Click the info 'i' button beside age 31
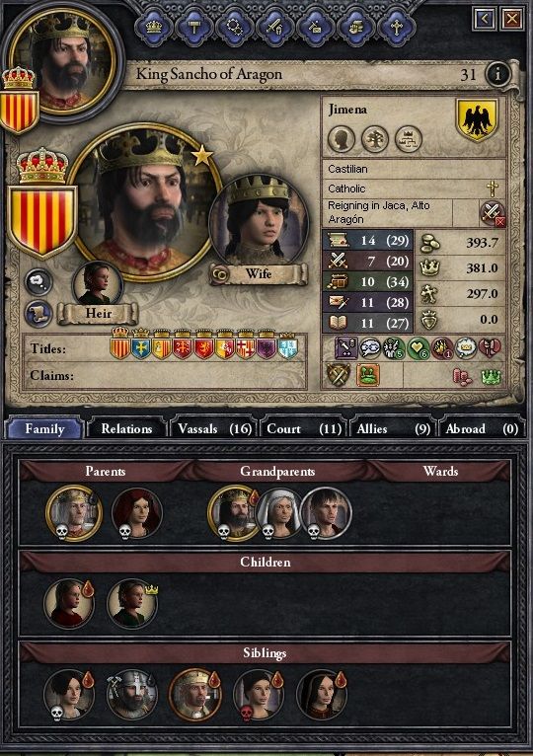The width and height of the screenshot is (533, 756). pos(497,74)
